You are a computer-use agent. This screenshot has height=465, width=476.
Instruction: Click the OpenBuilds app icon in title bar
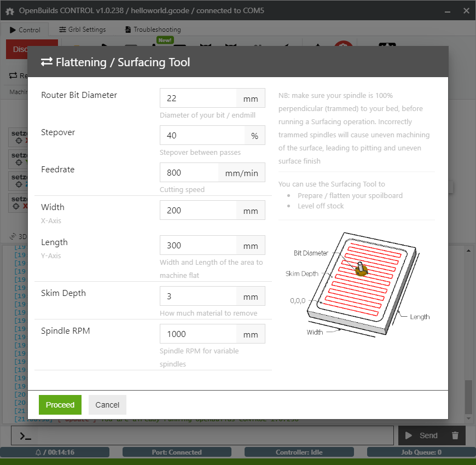[9, 10]
